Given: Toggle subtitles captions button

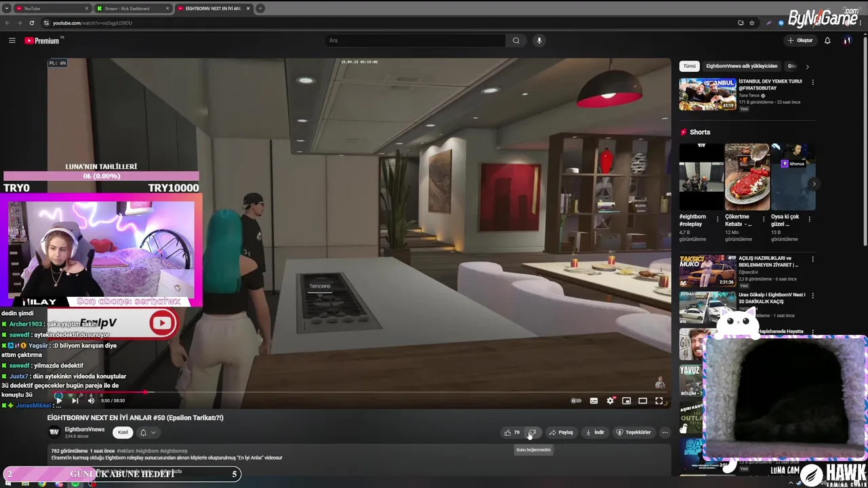Looking at the screenshot, I should click(594, 401).
